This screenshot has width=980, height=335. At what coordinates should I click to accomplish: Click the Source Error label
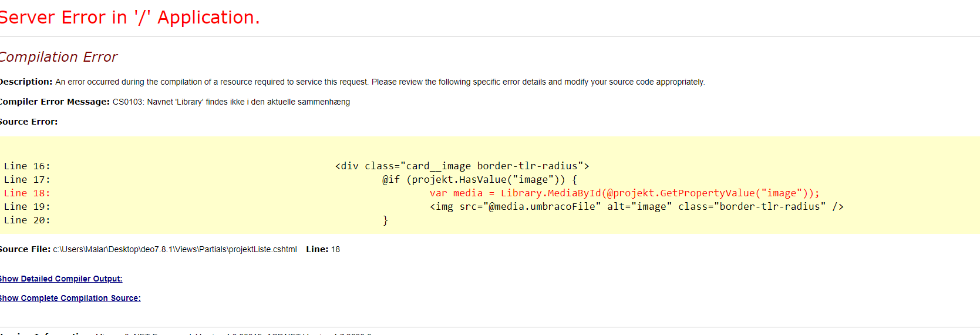(29, 122)
